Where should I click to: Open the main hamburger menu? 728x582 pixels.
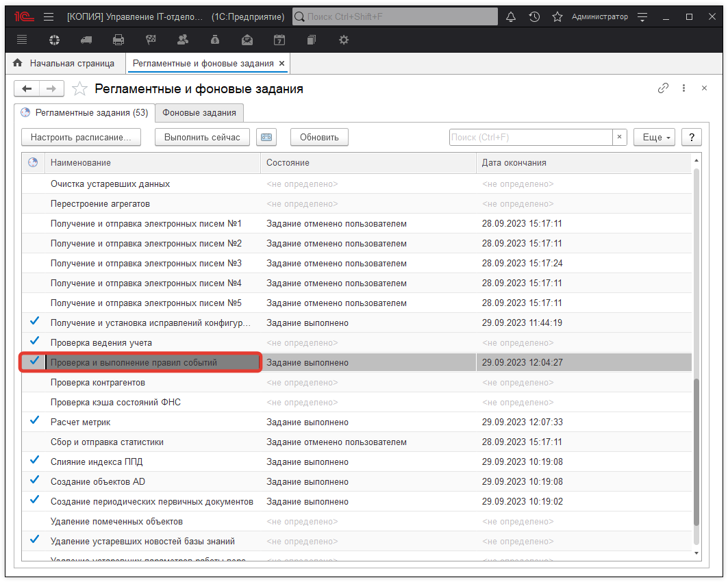tap(49, 16)
